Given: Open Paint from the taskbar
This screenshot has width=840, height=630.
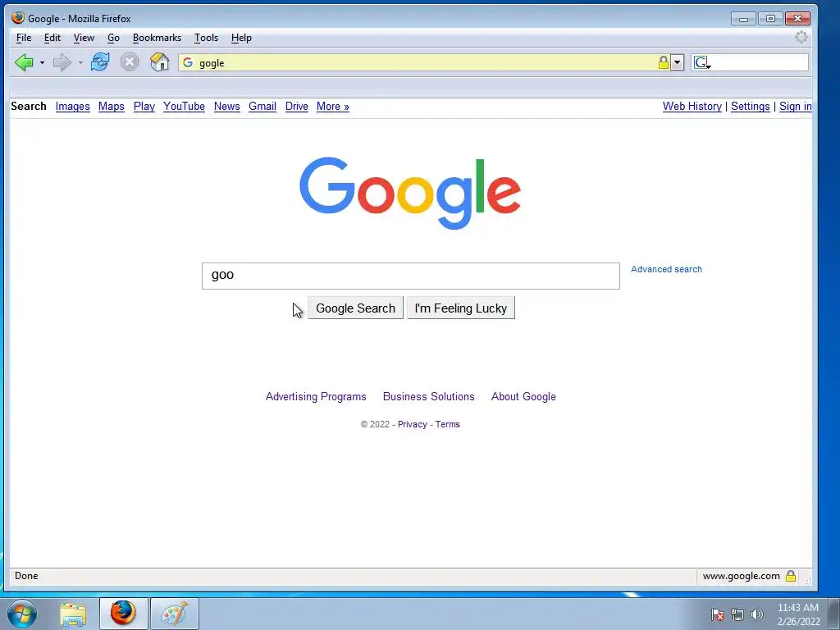Looking at the screenshot, I should pos(175,614).
